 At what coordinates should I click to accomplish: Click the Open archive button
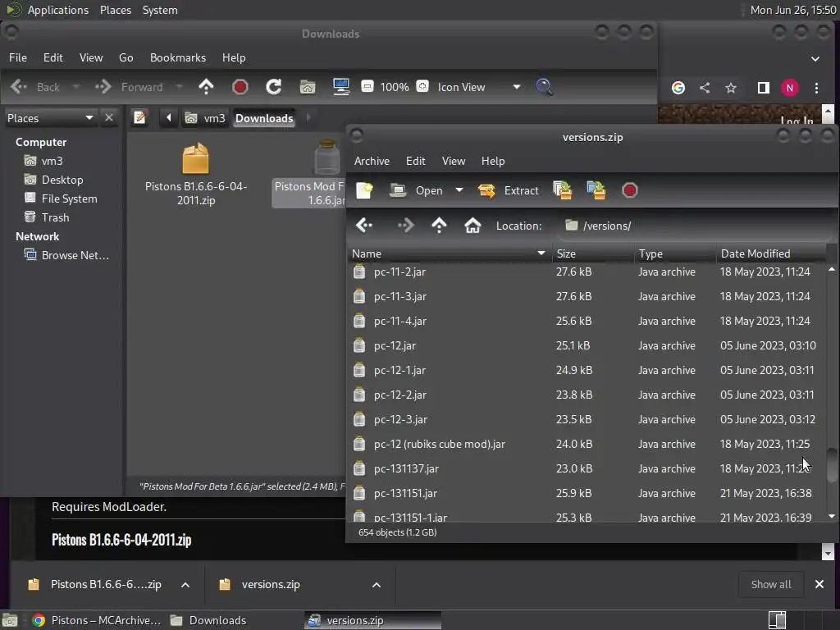click(416, 190)
